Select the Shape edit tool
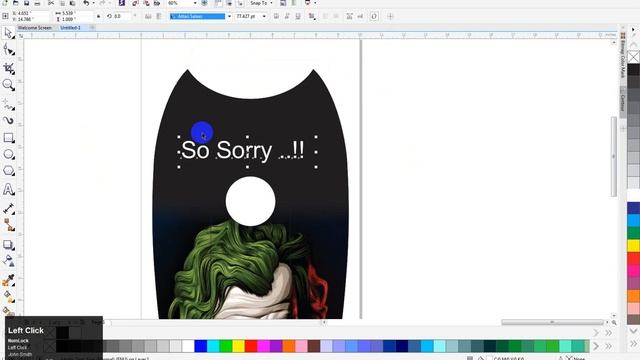Screen dimensions: 640x360 coord(8,50)
